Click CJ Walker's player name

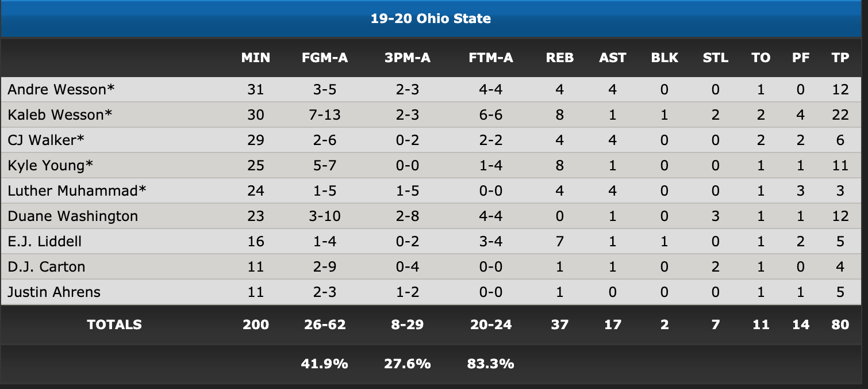tap(47, 140)
